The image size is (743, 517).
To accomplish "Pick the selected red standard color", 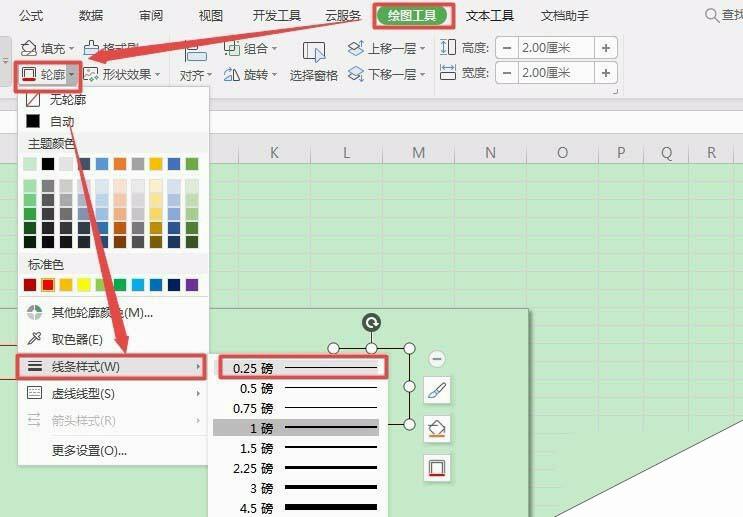I will 48,285.
